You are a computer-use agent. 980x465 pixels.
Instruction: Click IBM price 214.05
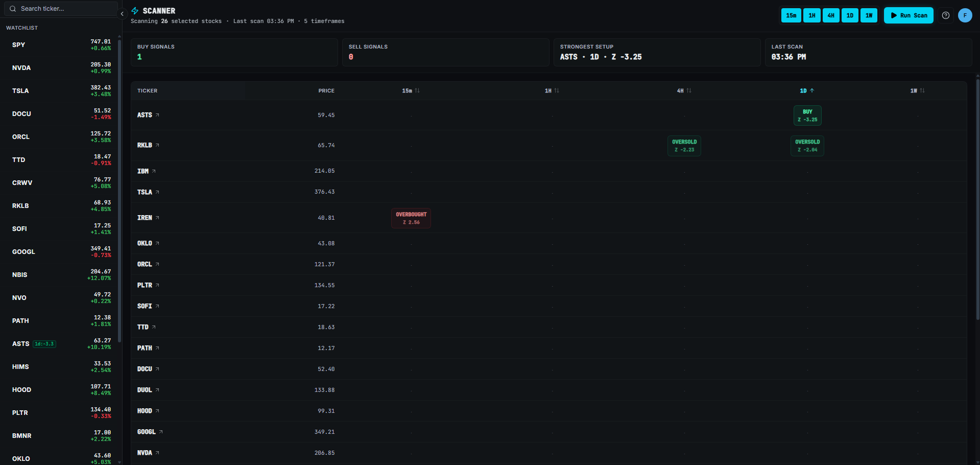[x=324, y=171]
